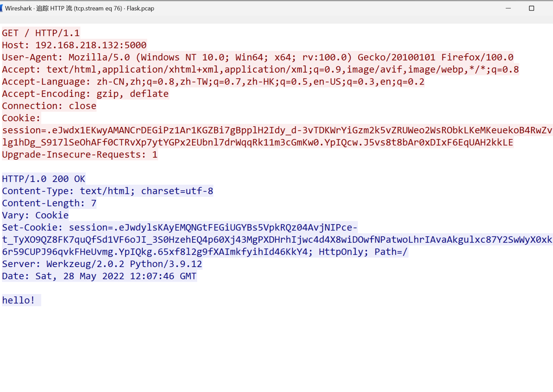
Task: Click the Content-Type text/html response header
Action: [x=107, y=191]
